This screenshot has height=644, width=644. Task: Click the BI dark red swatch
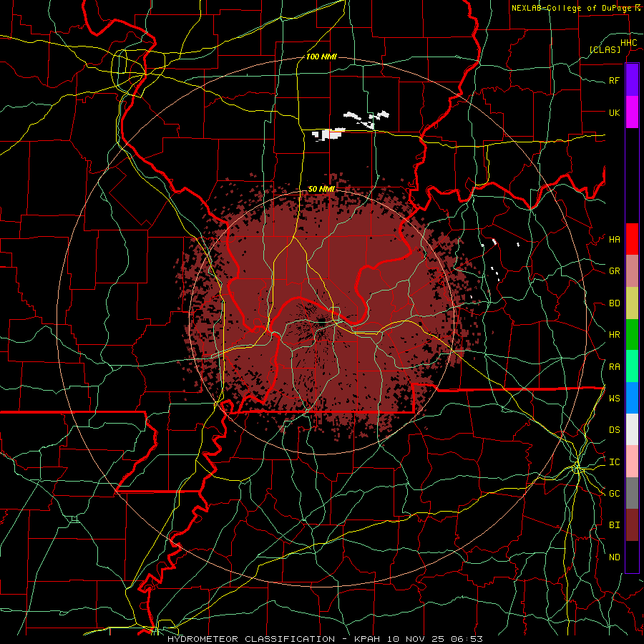632,525
